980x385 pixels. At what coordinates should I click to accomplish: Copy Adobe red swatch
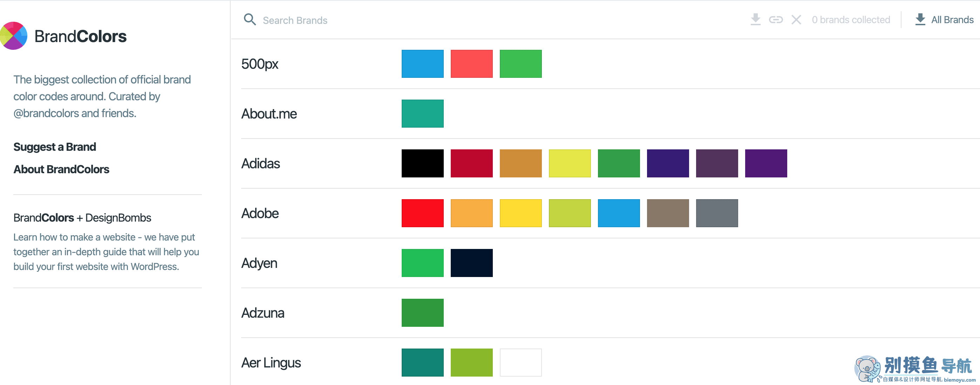click(x=423, y=214)
